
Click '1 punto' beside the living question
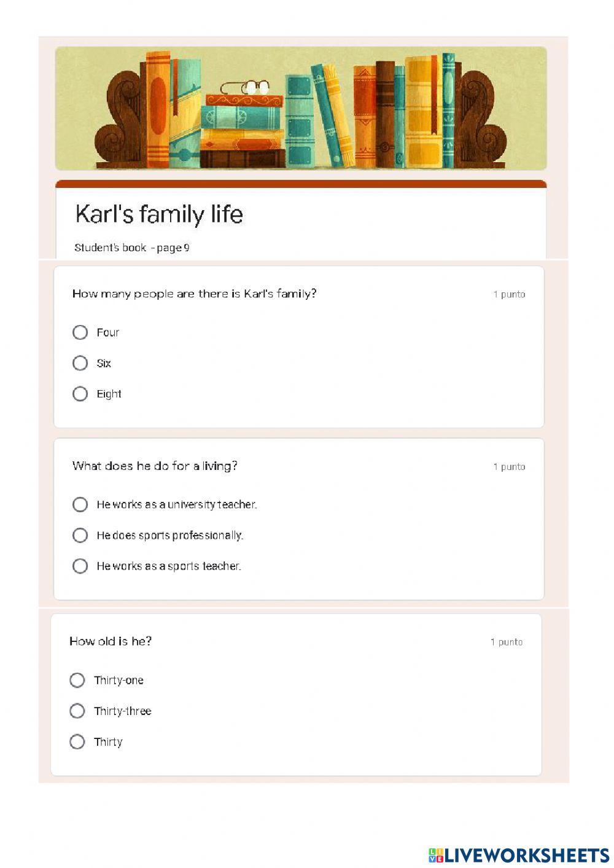509,467
